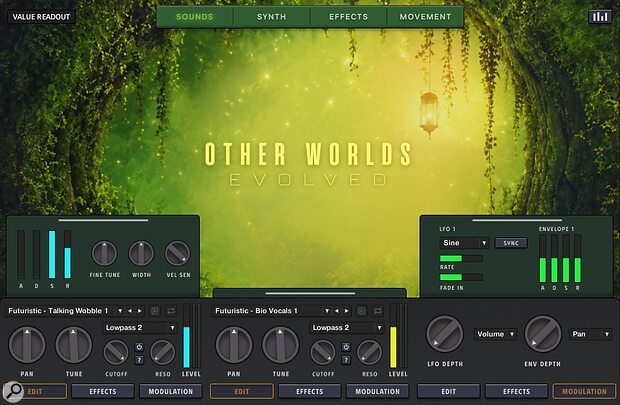The width and height of the screenshot is (620, 405).
Task: Adjust the yellow Level slider on Bio Vocals
Action: click(x=393, y=336)
